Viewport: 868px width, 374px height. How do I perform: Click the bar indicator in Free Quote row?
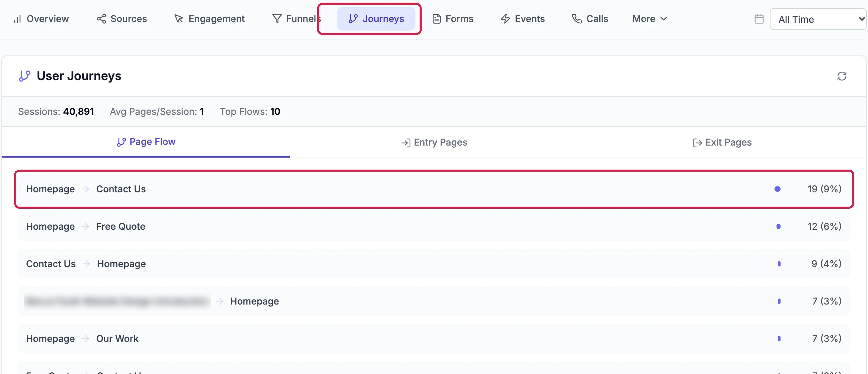[x=779, y=226]
